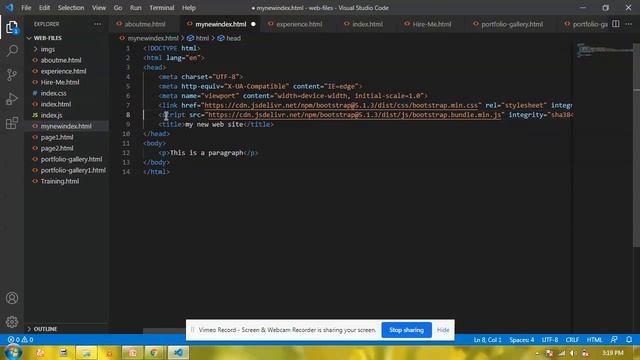This screenshot has height=360, width=640.
Task: Open page2.html in the explorer
Action: [57, 149]
